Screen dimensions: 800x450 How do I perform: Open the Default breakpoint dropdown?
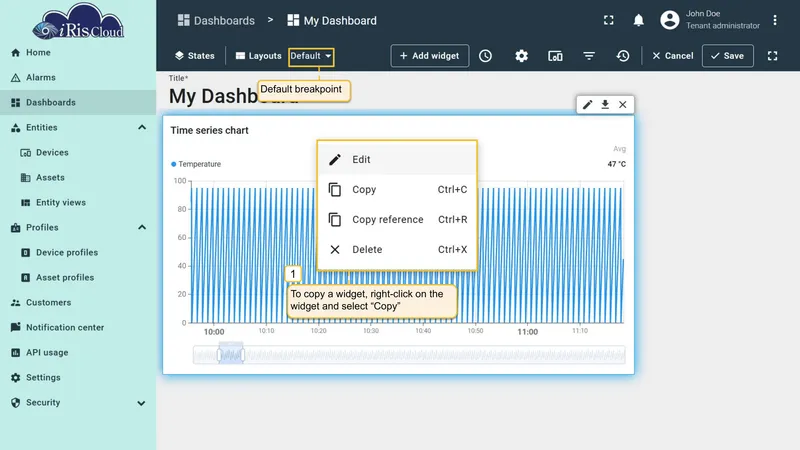coord(311,56)
